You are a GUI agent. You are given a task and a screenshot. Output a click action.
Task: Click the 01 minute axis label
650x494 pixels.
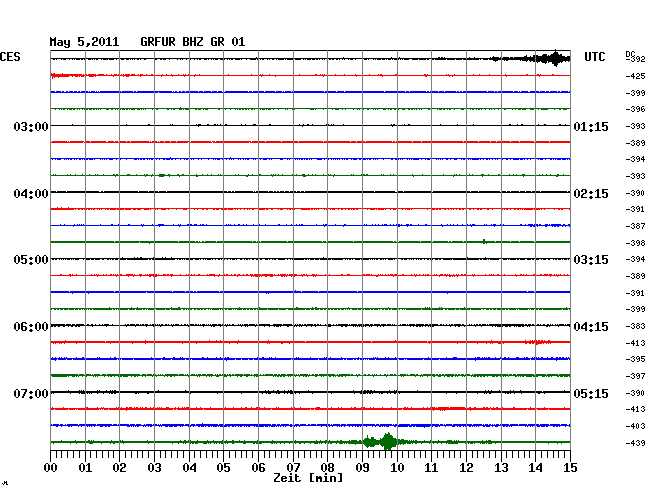[85, 468]
